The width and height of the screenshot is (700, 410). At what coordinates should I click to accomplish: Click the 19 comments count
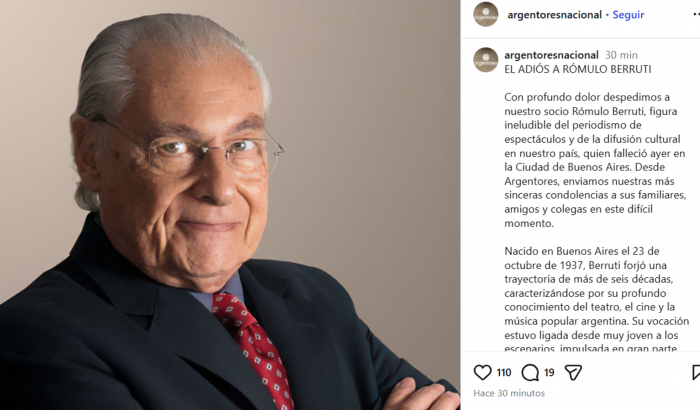pos(549,372)
